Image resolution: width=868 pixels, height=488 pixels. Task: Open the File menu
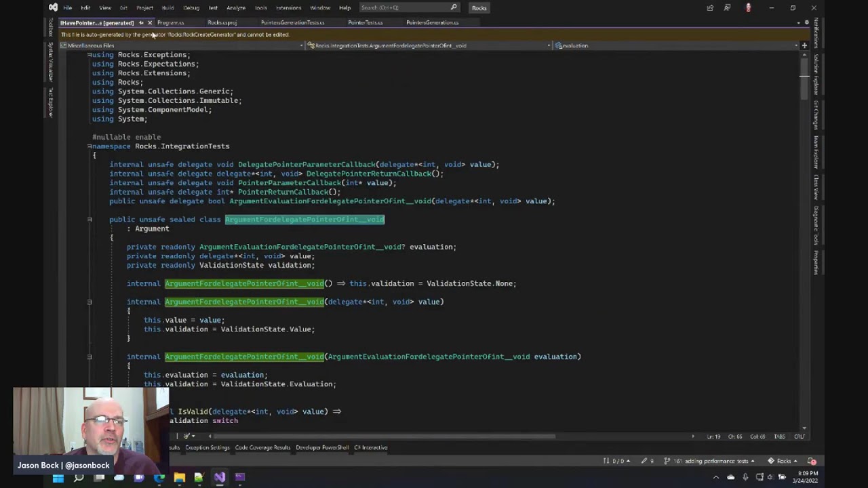67,8
